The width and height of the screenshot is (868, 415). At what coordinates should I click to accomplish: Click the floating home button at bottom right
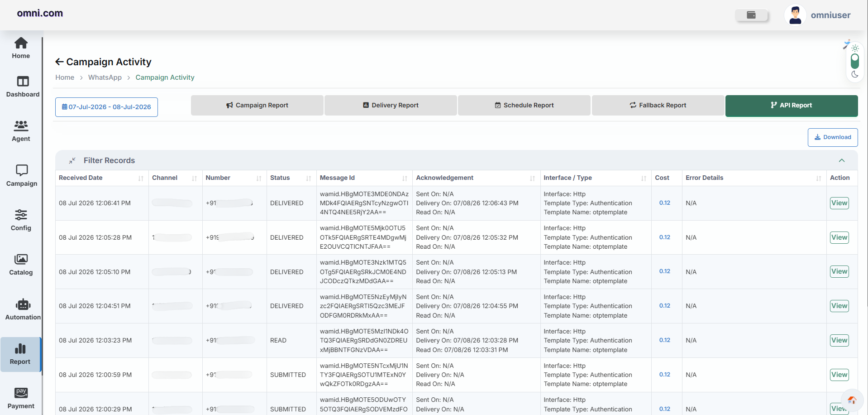852,400
